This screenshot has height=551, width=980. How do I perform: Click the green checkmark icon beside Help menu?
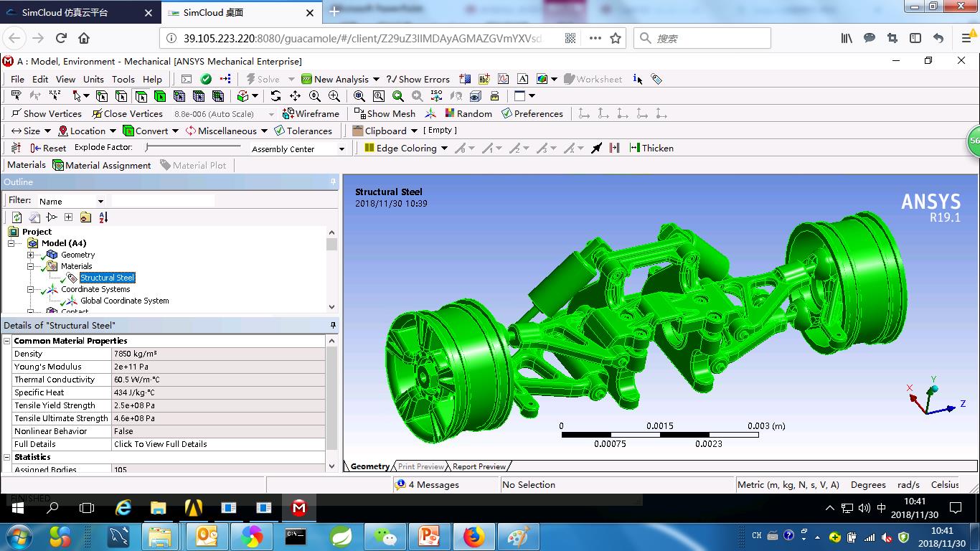(x=206, y=79)
